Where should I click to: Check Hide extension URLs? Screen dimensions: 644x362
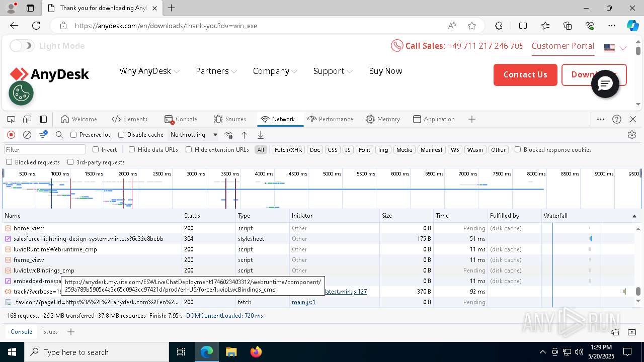189,149
